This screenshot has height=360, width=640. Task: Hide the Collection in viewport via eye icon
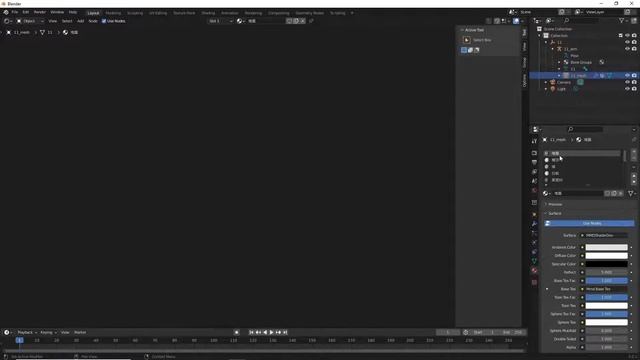point(627,36)
